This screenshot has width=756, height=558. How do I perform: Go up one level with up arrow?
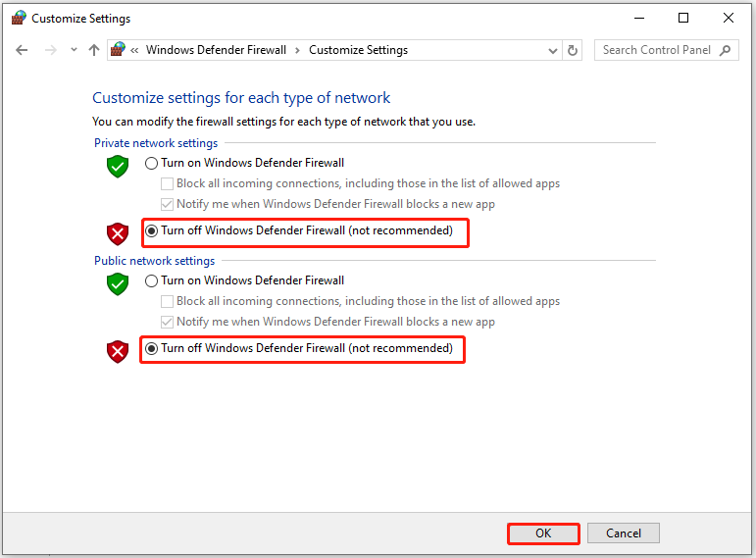(94, 50)
